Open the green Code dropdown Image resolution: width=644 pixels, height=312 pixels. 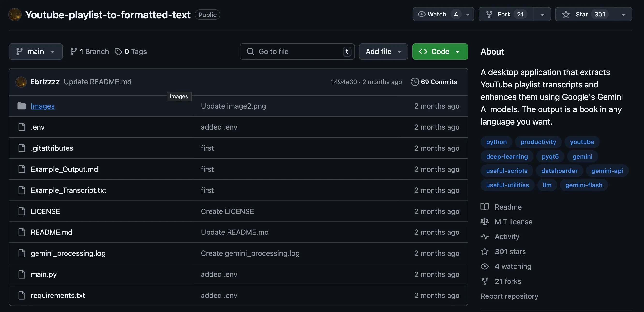(x=440, y=52)
